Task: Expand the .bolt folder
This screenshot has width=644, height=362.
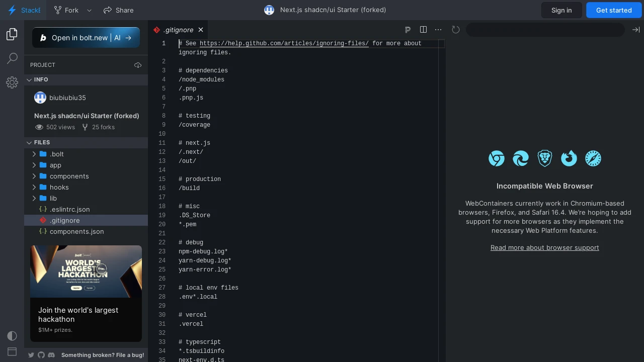Action: (x=86, y=154)
